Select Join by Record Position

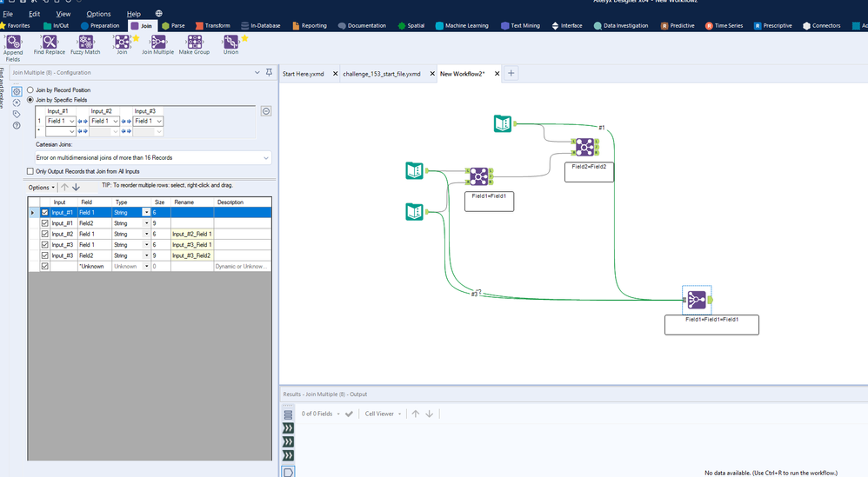[x=30, y=89]
